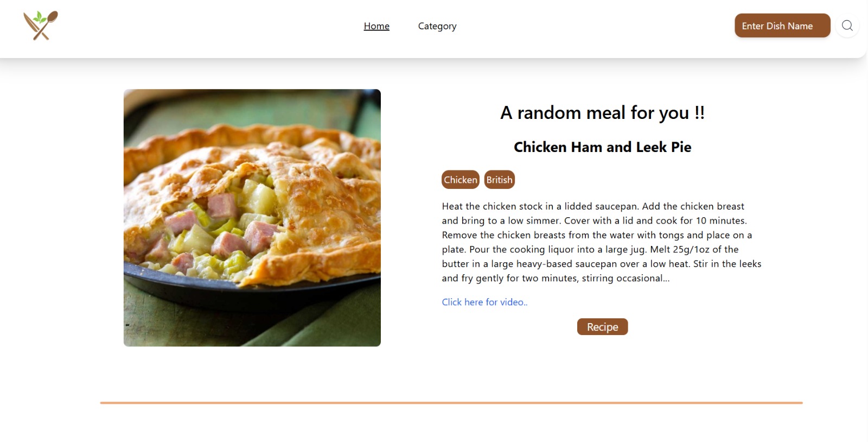Viewport: 868px width, 442px height.
Task: Select the British cuisine tag
Action: pyautogui.click(x=499, y=180)
